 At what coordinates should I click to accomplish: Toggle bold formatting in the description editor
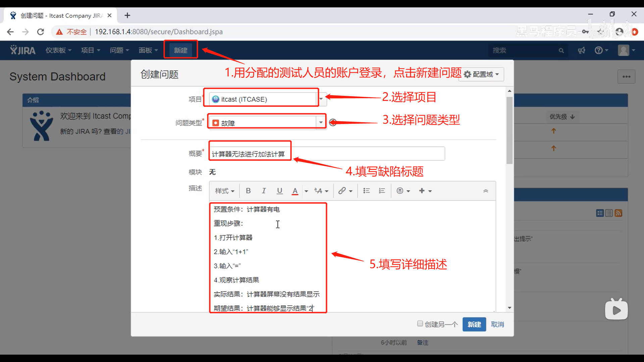click(x=248, y=191)
